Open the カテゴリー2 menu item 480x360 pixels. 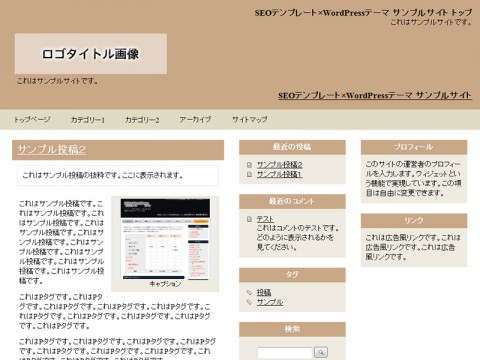point(142,119)
